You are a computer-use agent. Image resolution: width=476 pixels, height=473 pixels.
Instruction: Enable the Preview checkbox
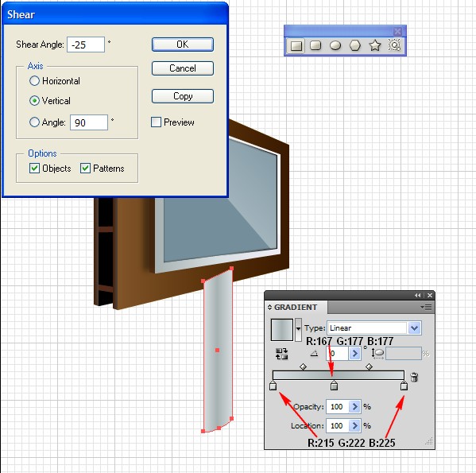click(156, 122)
